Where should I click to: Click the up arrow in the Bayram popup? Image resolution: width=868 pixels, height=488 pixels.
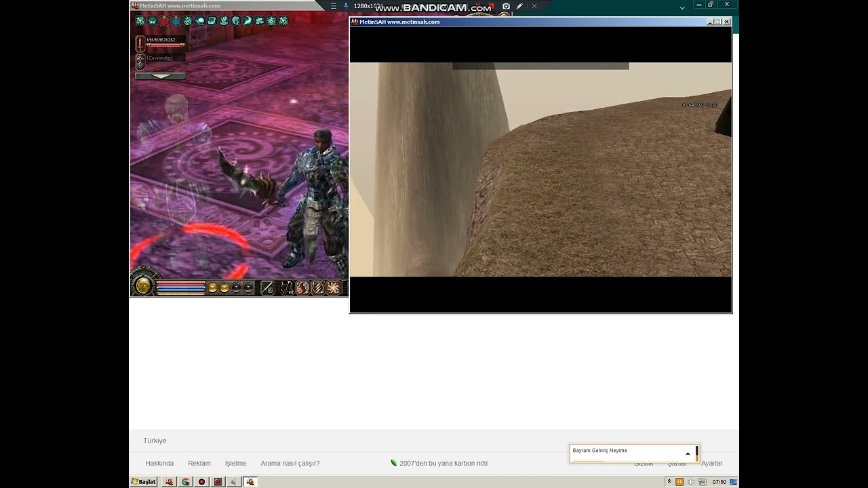pyautogui.click(x=688, y=453)
